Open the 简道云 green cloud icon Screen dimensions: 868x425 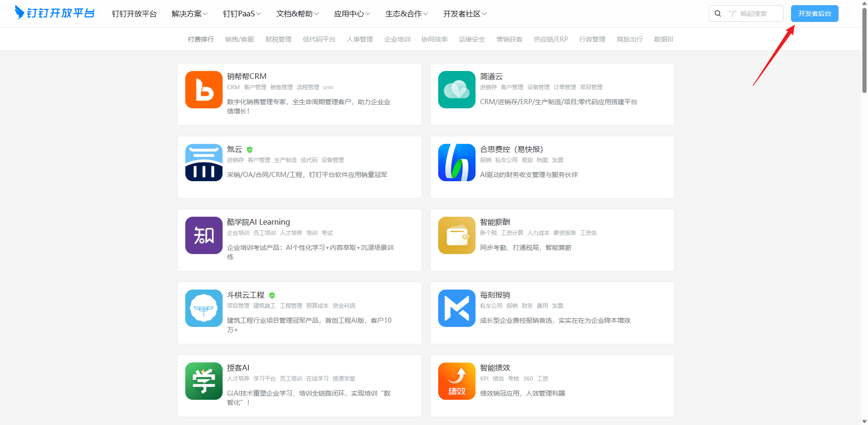tap(457, 90)
